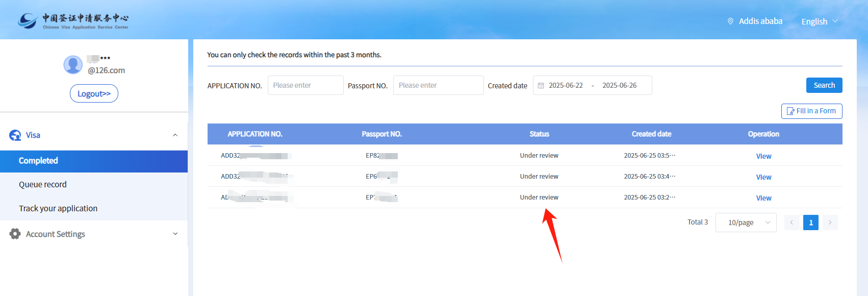Click the Account Settings gear icon
This screenshot has width=868, height=296.
pyautogui.click(x=15, y=234)
